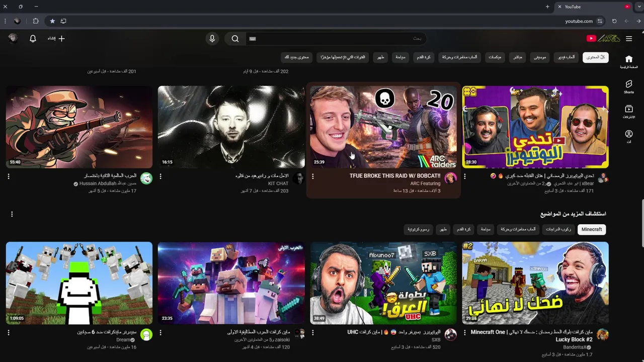Open Shorts in the sidebar

628,86
